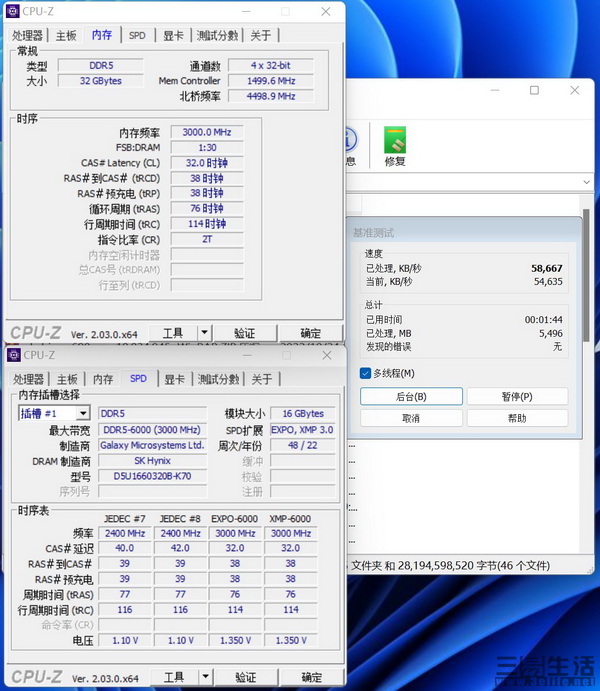This screenshot has width=600, height=691.
Task: Click 2T 指令比率 value
Action: [x=207, y=239]
